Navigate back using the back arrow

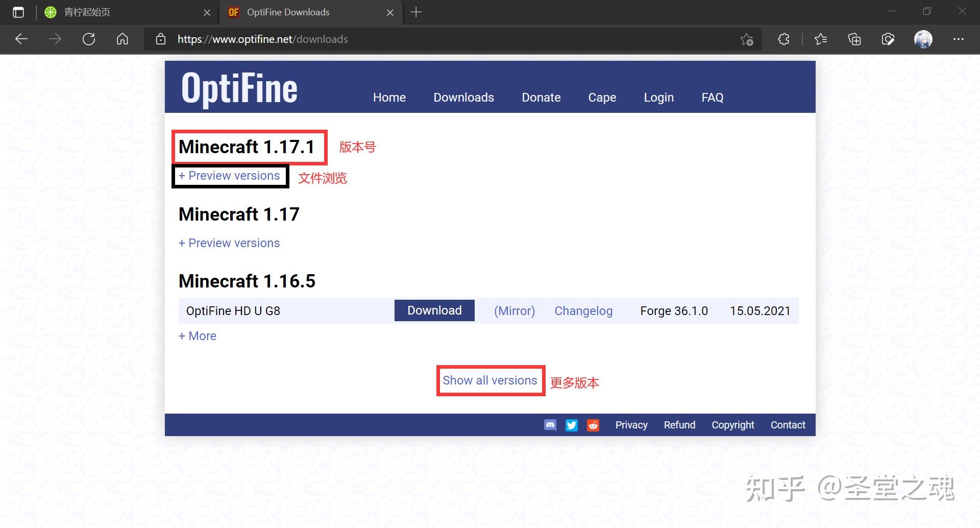click(x=20, y=39)
